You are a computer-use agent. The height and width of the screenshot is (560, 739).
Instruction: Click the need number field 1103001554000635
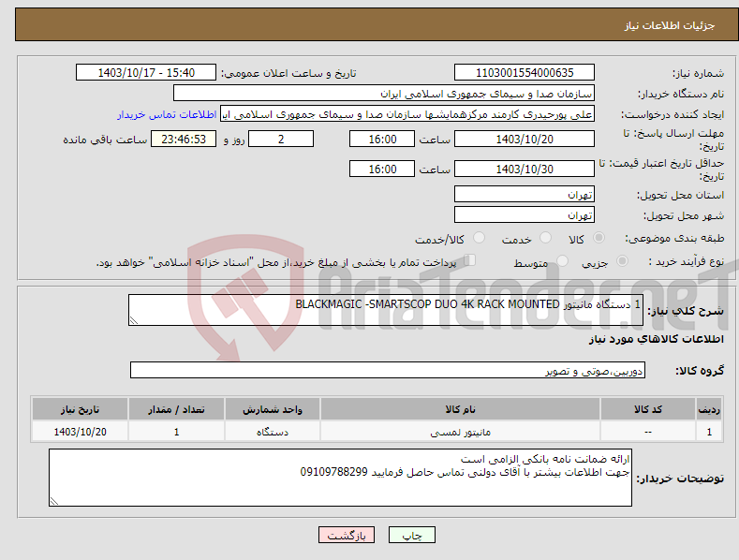pyautogui.click(x=525, y=73)
